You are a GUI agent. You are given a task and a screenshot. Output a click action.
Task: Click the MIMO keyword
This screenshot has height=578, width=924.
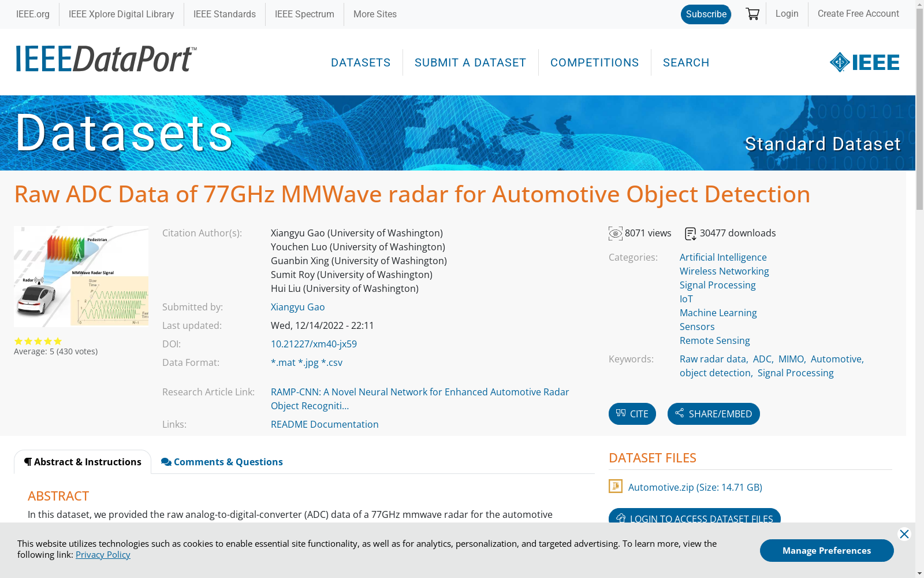pos(791,359)
